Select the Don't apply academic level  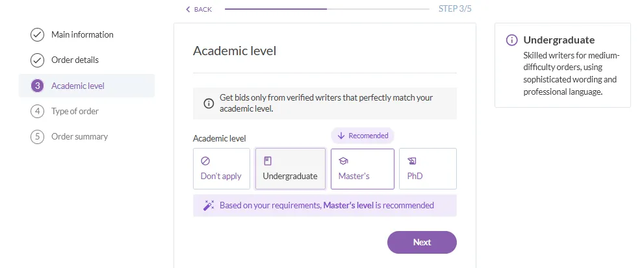pyautogui.click(x=222, y=169)
